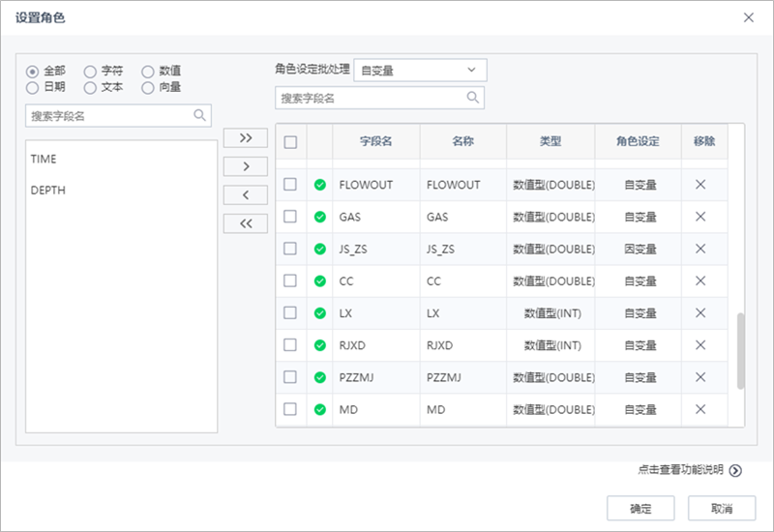Remove the GAS field using X icon
The image size is (774, 532).
click(x=700, y=217)
